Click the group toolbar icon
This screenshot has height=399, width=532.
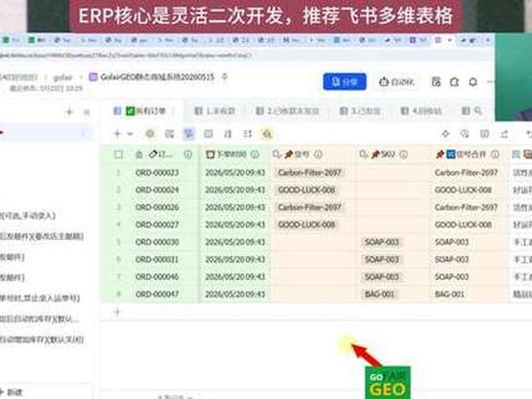point(208,134)
